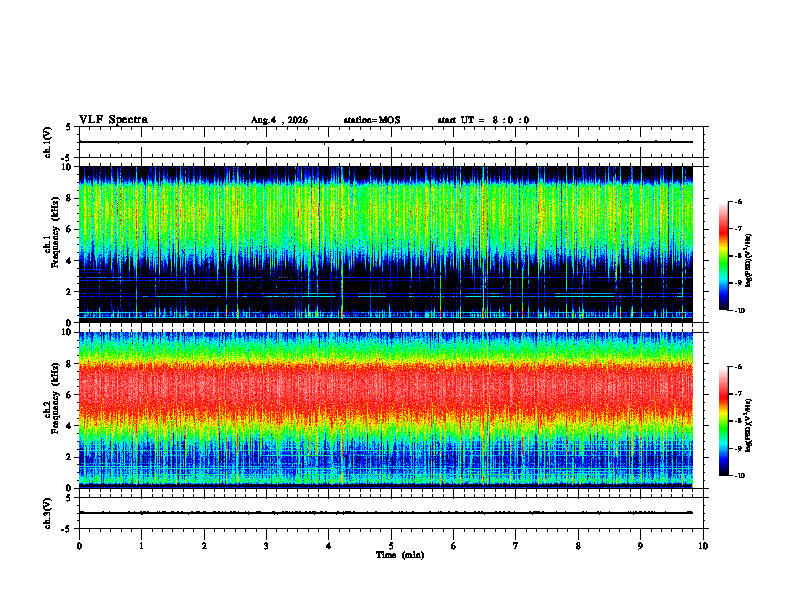The image size is (792, 612).
Task: Click the ch.1 colorbar log(PSD) label
Action: (x=749, y=260)
